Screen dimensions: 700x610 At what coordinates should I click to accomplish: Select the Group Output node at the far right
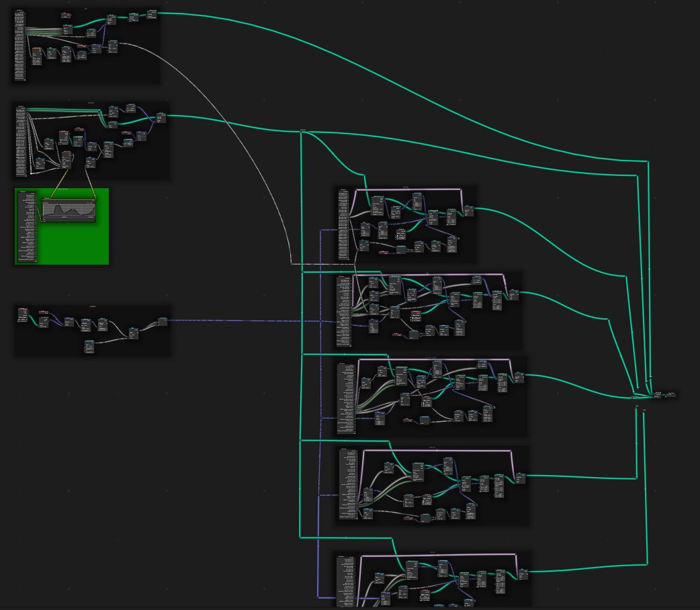tap(671, 394)
